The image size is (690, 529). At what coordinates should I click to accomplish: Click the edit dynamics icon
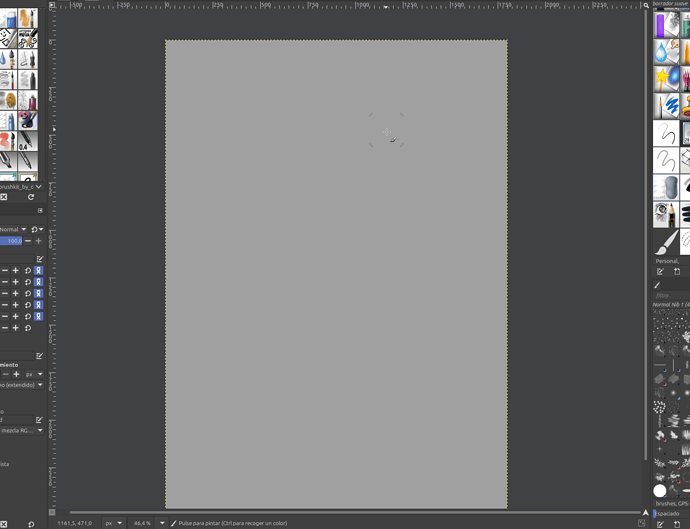39,356
